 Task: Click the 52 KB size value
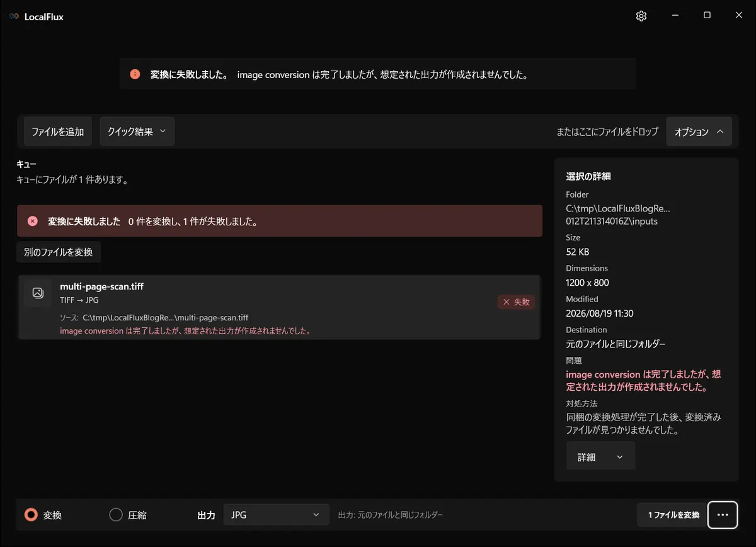[x=578, y=252]
